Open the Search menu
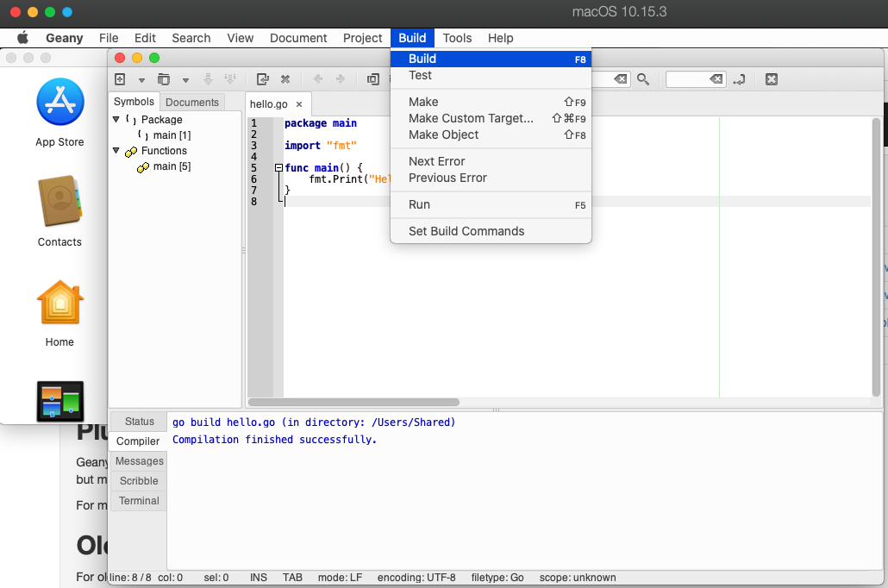 click(x=191, y=38)
